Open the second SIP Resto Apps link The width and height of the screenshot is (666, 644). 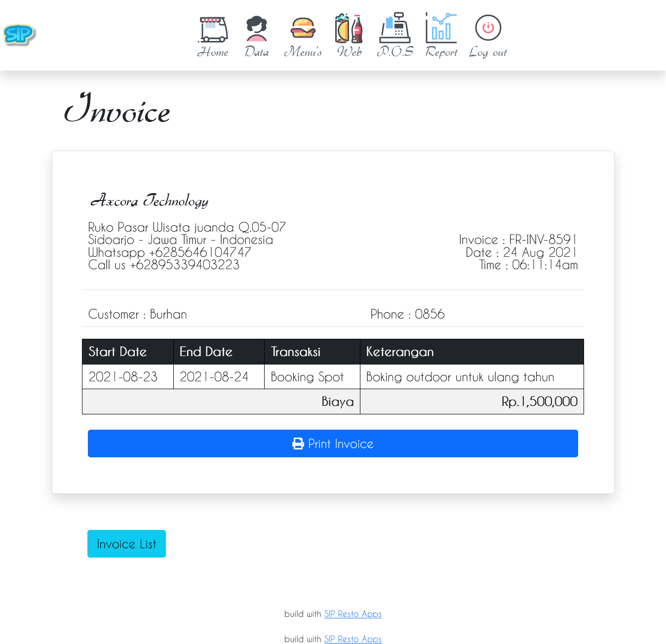[353, 639]
